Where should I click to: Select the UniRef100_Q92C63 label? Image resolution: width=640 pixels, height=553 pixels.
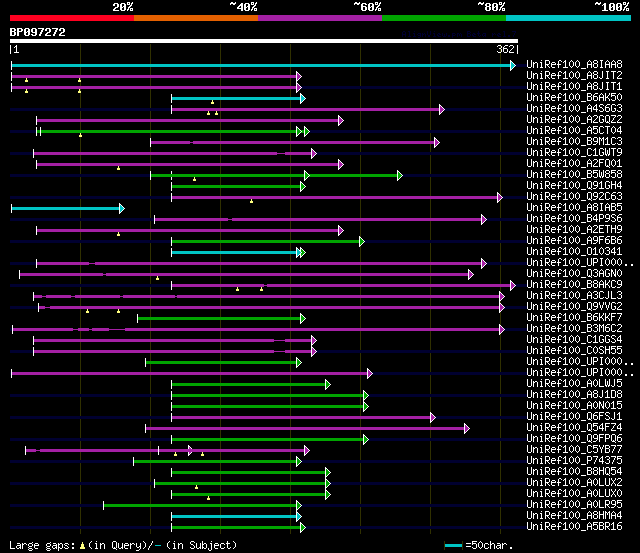574,197
